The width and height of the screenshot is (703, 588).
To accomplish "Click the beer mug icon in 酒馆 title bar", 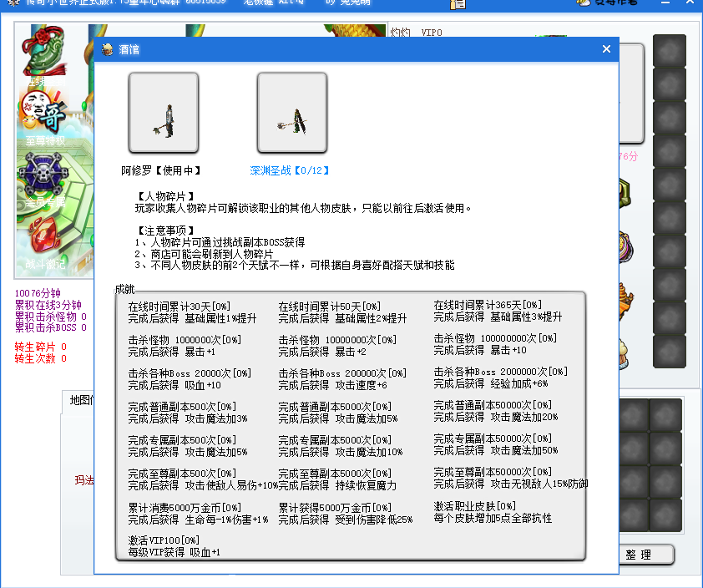I will coord(107,49).
